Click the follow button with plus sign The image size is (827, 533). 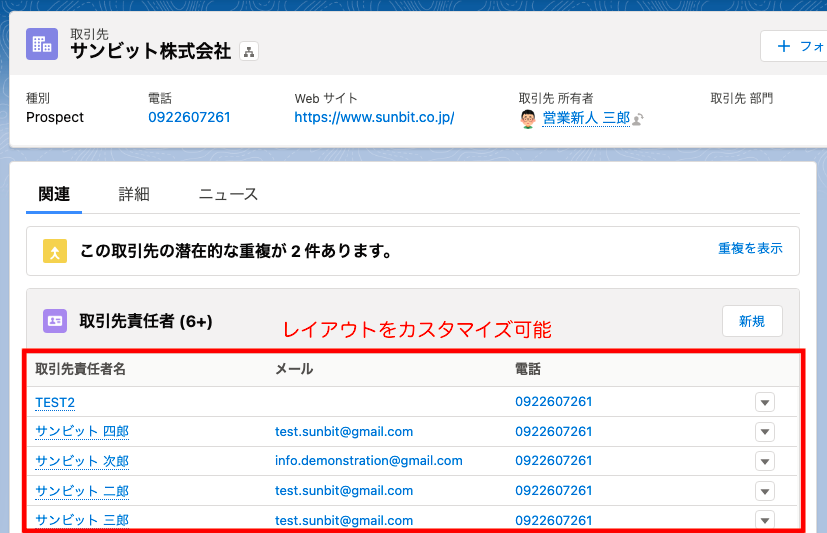794,46
